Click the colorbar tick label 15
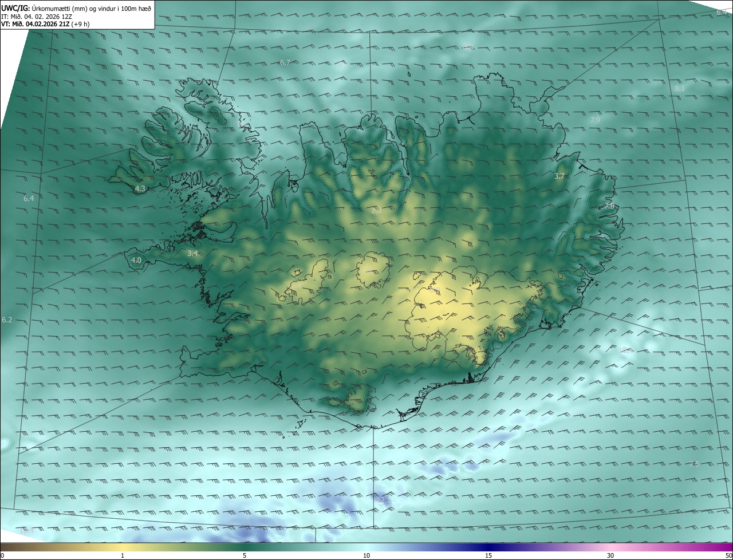 point(488,555)
